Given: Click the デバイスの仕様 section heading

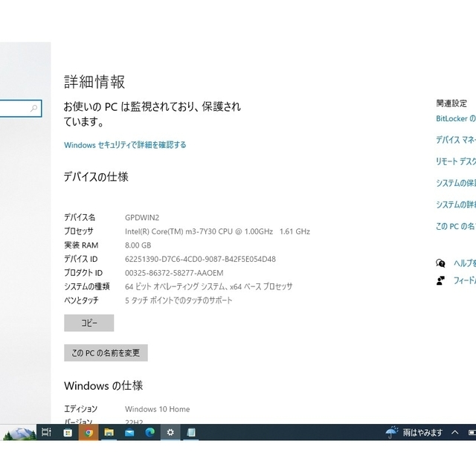Looking at the screenshot, I should point(96,177).
